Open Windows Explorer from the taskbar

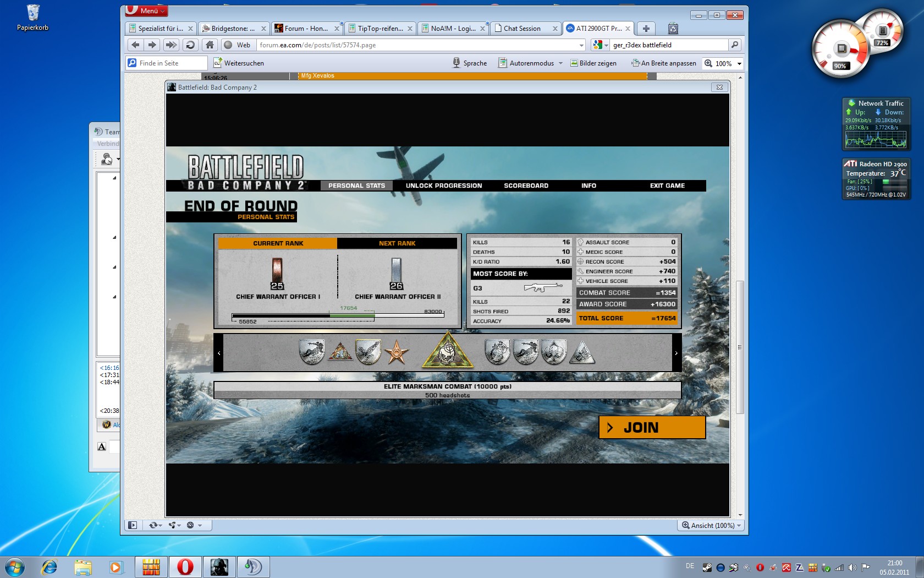83,566
